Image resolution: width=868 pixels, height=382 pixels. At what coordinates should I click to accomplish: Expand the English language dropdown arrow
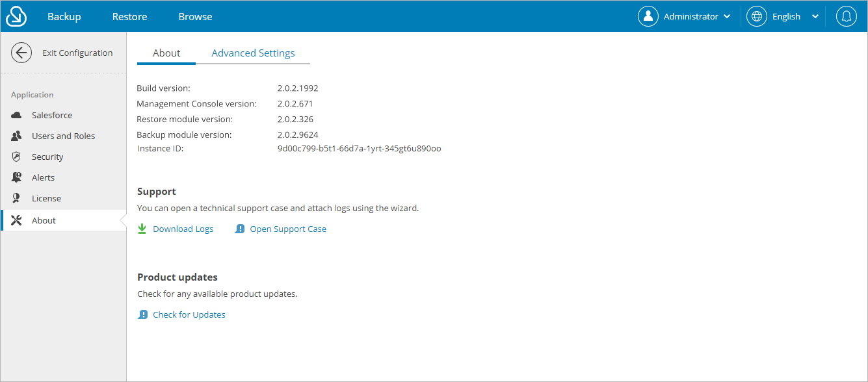point(815,17)
